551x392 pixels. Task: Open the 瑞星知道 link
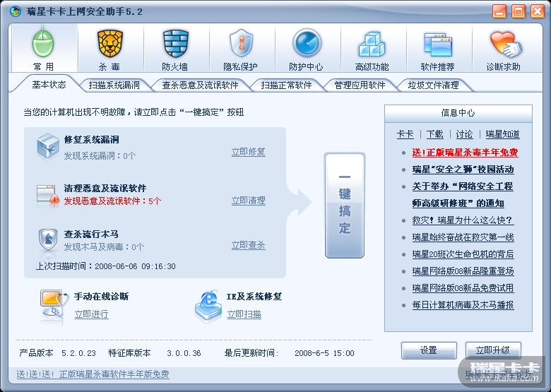(502, 134)
